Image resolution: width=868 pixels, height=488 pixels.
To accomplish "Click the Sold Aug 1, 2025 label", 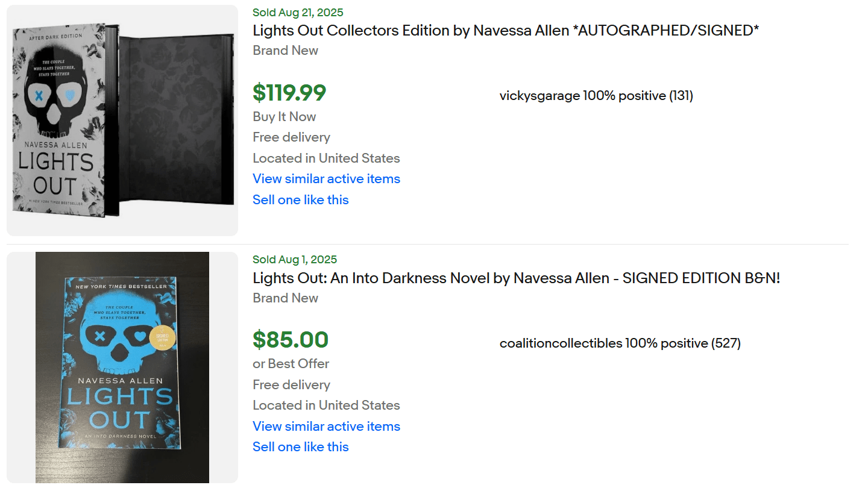I will coord(294,260).
